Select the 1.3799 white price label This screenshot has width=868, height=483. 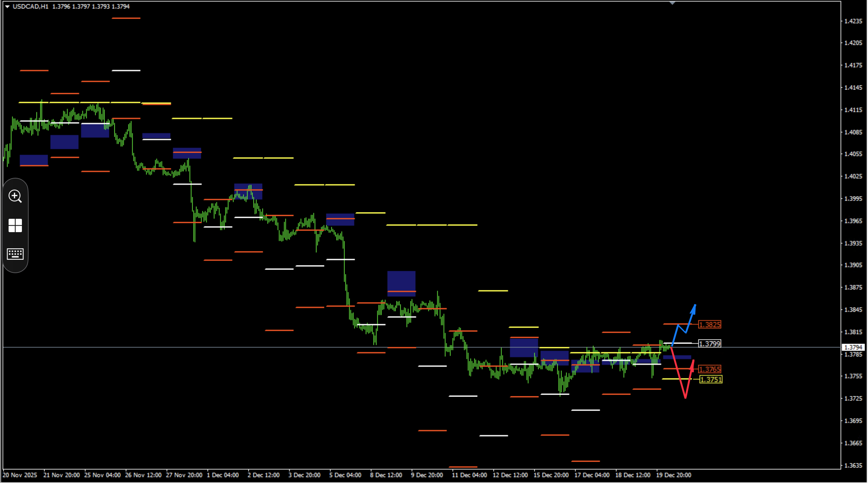tap(710, 344)
